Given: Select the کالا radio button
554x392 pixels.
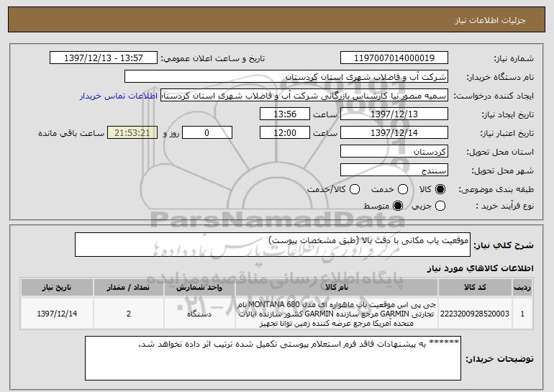Looking at the screenshot, I should (x=440, y=189).
